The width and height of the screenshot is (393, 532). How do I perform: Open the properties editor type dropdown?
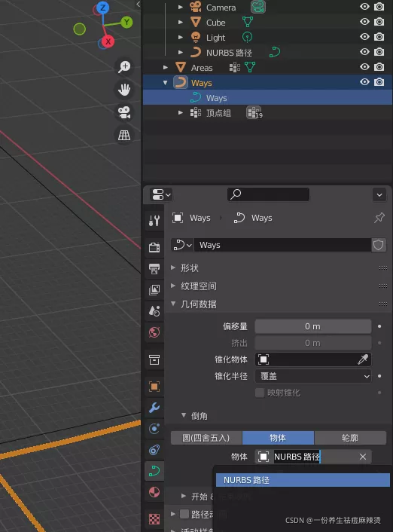pyautogui.click(x=161, y=194)
